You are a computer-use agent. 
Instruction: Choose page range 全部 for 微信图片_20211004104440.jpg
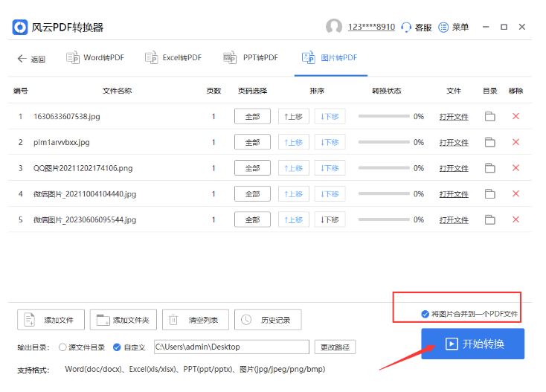pyautogui.click(x=252, y=194)
